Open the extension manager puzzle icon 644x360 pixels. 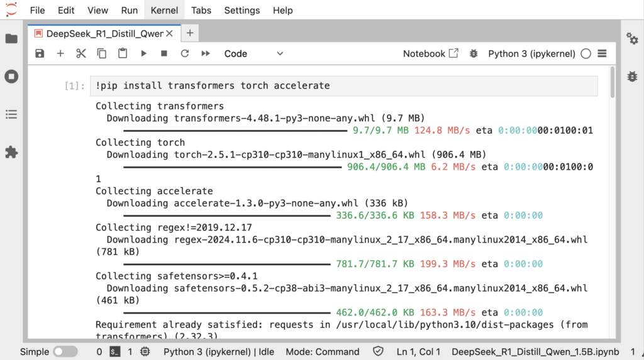point(11,152)
